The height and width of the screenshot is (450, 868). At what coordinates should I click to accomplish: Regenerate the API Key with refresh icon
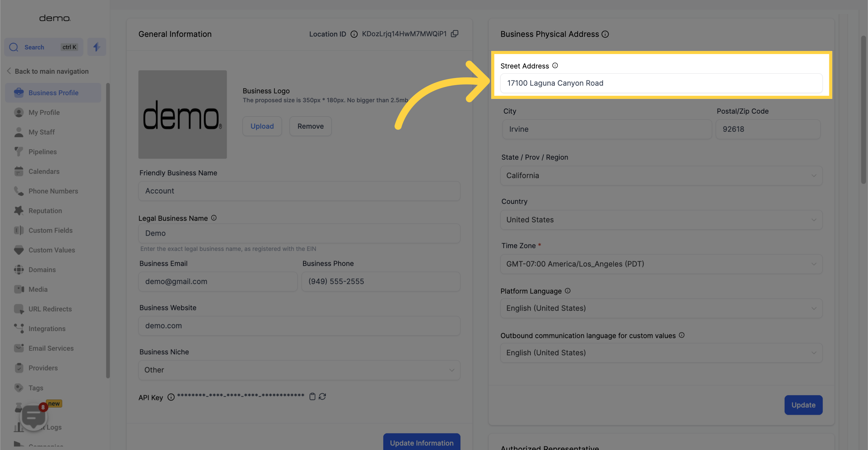tap(322, 397)
